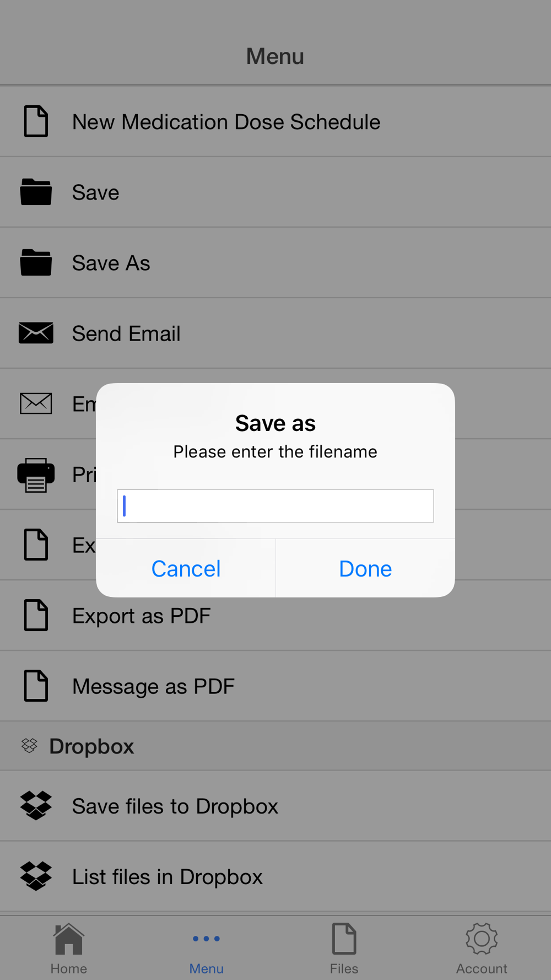Click the Message as PDF document icon
Image resolution: width=551 pixels, height=980 pixels.
[x=36, y=686]
